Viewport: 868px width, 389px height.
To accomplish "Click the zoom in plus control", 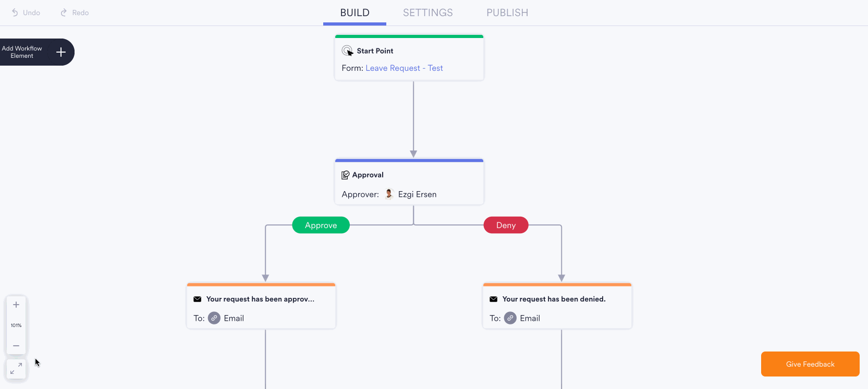I will point(16,304).
